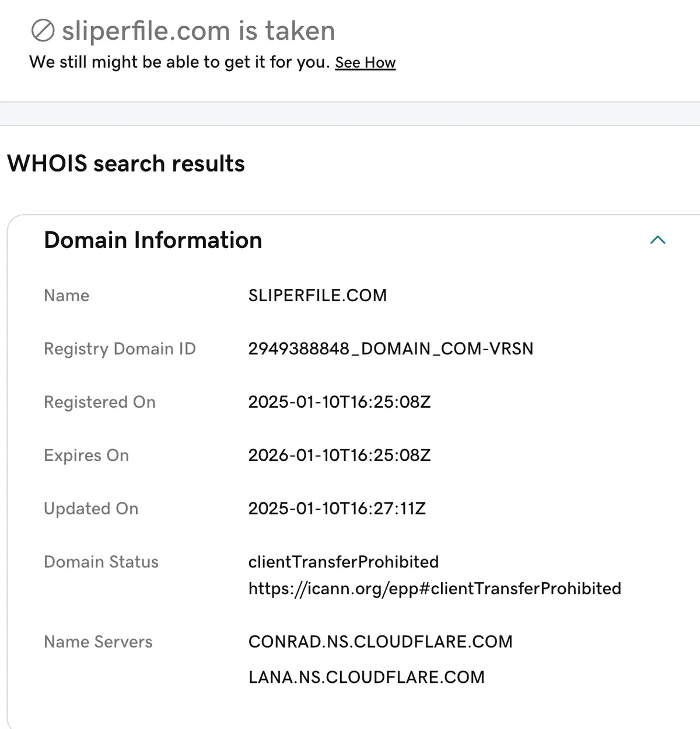Click the Registered On row label
This screenshot has height=729, width=700.
[99, 402]
